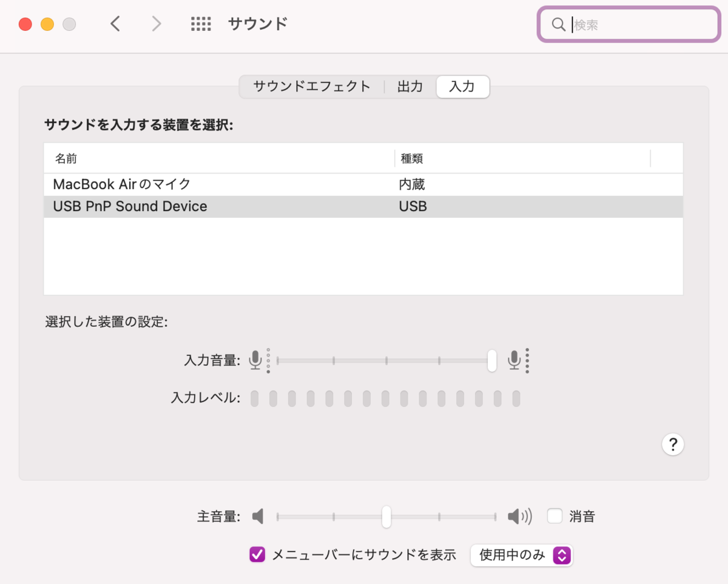Click the magnifier icon in the search field

coord(558,24)
